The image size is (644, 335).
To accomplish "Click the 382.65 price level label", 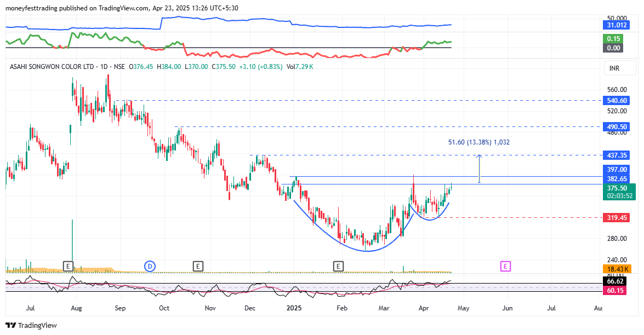I will (x=617, y=179).
